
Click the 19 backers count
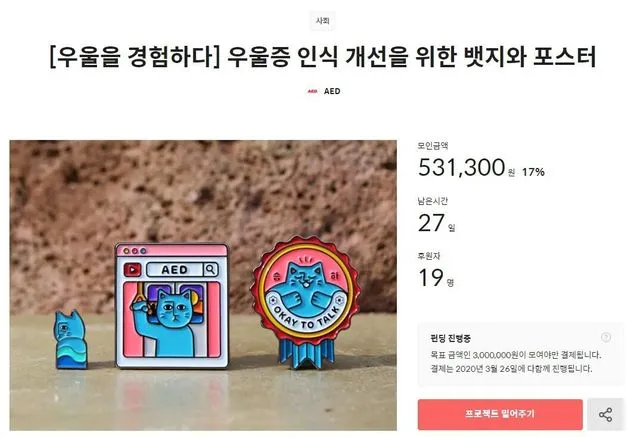click(431, 278)
